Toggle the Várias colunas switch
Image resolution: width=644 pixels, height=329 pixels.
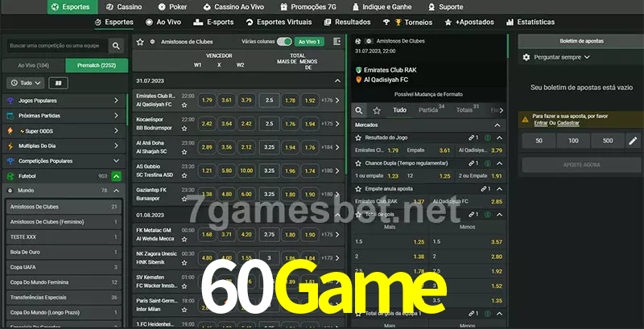point(284,42)
